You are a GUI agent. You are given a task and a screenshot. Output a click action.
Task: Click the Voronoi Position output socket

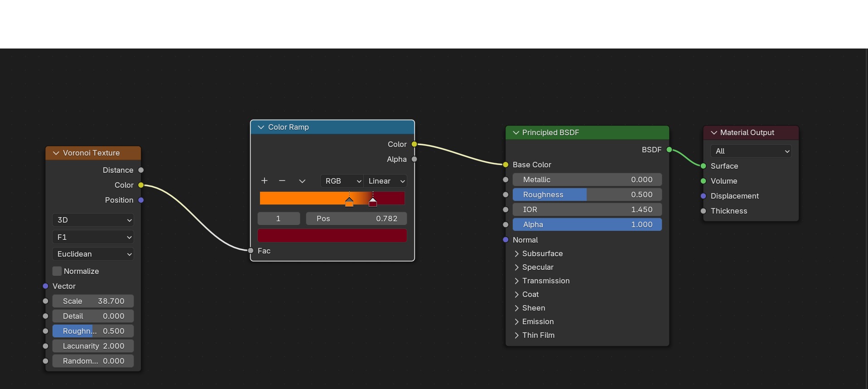141,200
